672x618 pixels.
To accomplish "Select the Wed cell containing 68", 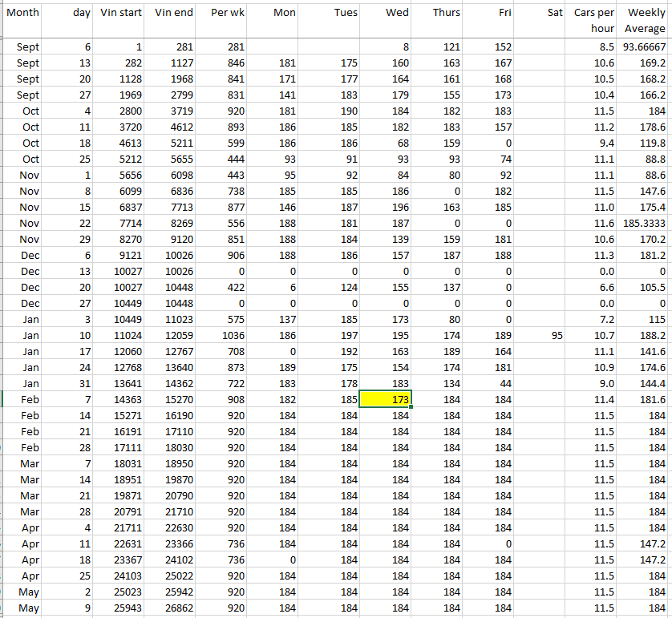I will point(385,143).
